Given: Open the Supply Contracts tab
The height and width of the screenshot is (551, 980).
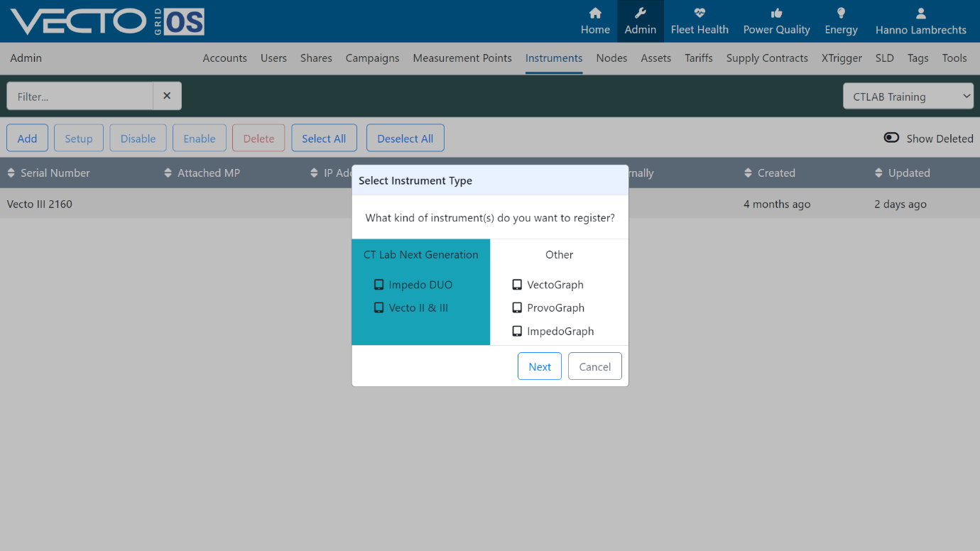Looking at the screenshot, I should [x=767, y=58].
